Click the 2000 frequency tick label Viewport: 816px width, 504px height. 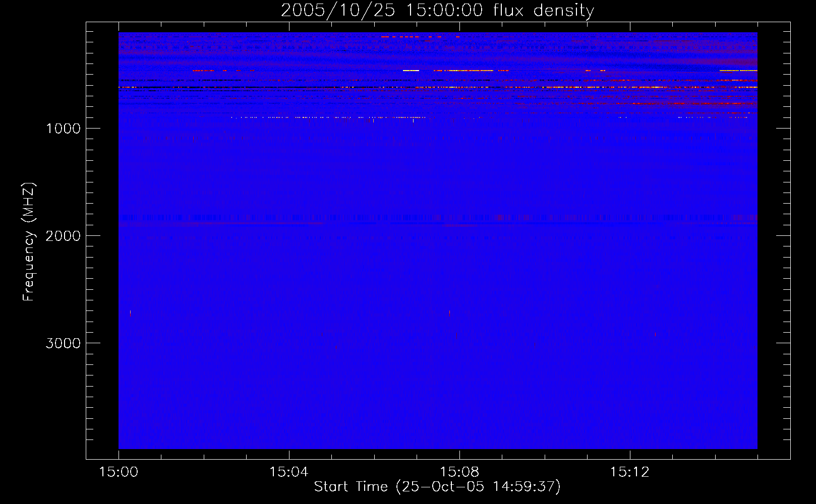[63, 236]
